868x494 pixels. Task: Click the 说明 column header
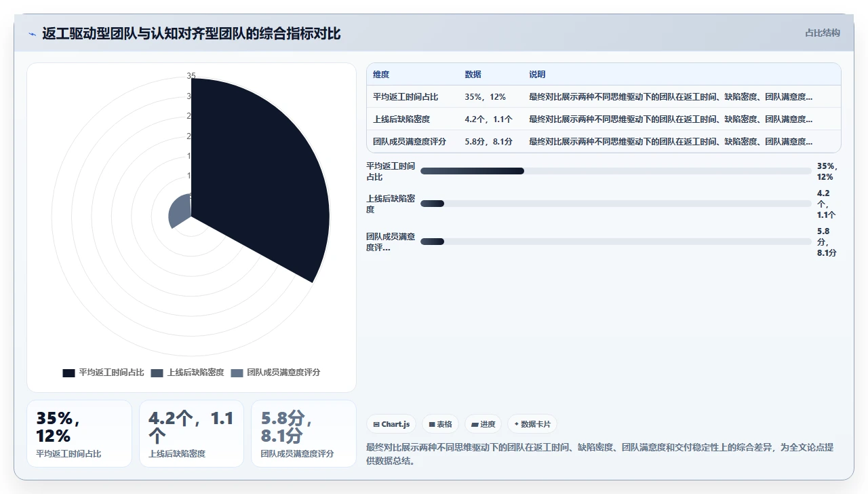(537, 75)
